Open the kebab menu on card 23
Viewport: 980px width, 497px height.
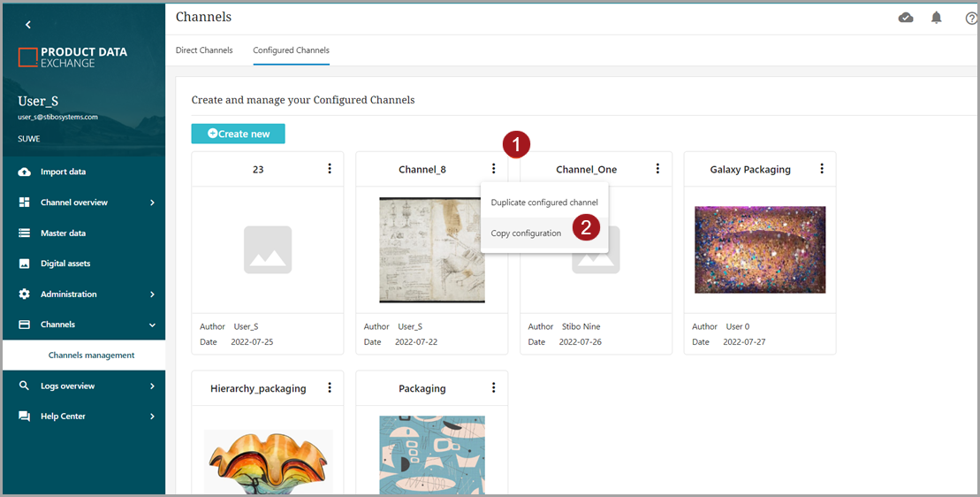tap(330, 169)
